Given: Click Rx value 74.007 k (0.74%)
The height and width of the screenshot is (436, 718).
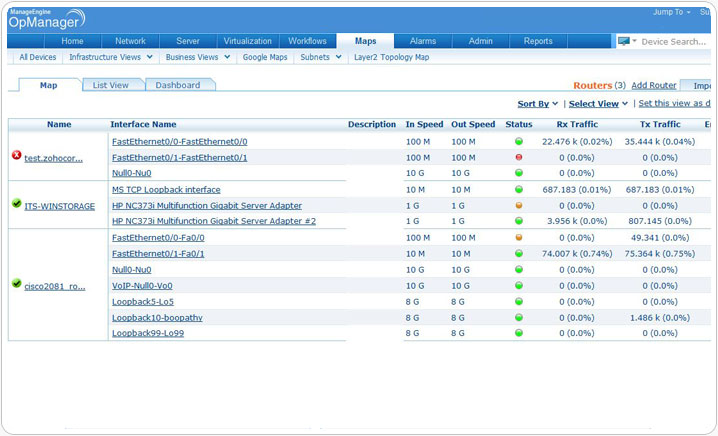Looking at the screenshot, I should point(577,254).
